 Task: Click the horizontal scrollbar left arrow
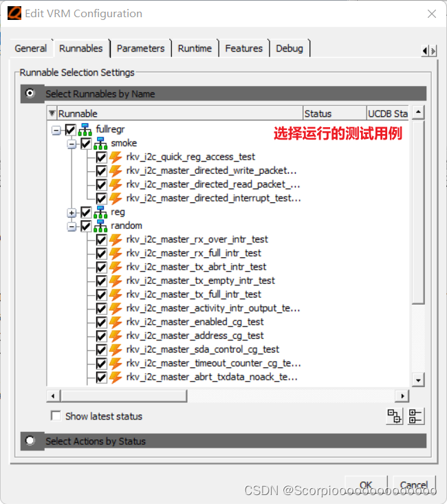[54, 396]
